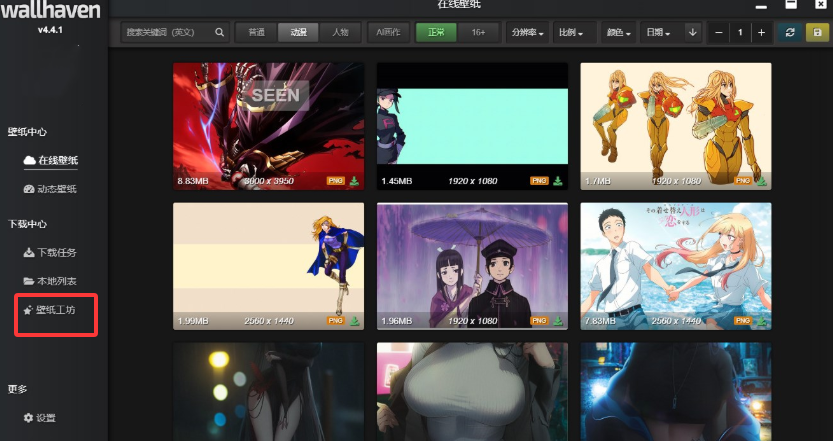The height and width of the screenshot is (441, 833).
Task: Click the green refresh icon button
Action: tap(790, 32)
